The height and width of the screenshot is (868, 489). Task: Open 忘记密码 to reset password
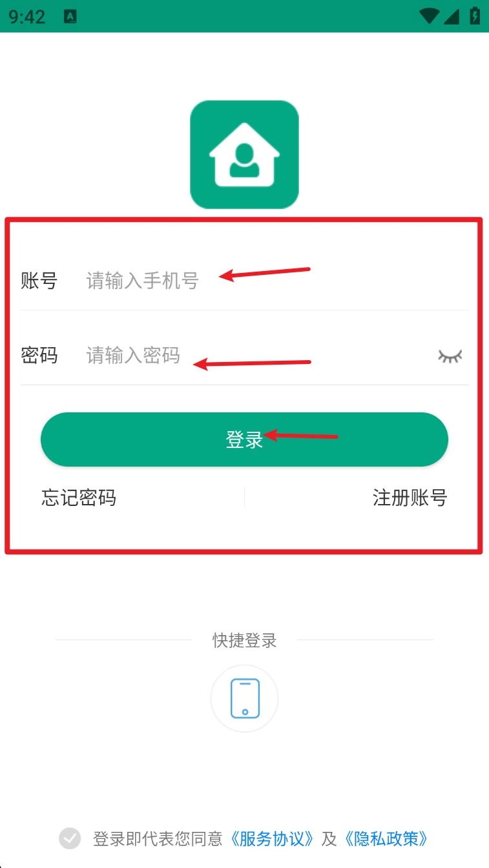[79, 498]
